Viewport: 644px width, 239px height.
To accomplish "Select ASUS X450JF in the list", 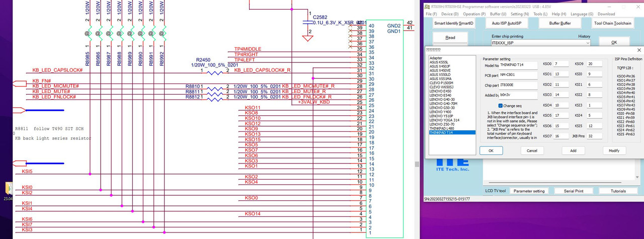I will (452, 66).
